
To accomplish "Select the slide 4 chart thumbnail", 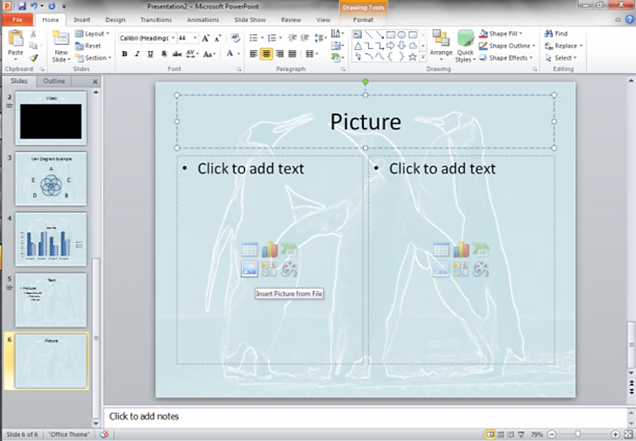I will point(50,238).
